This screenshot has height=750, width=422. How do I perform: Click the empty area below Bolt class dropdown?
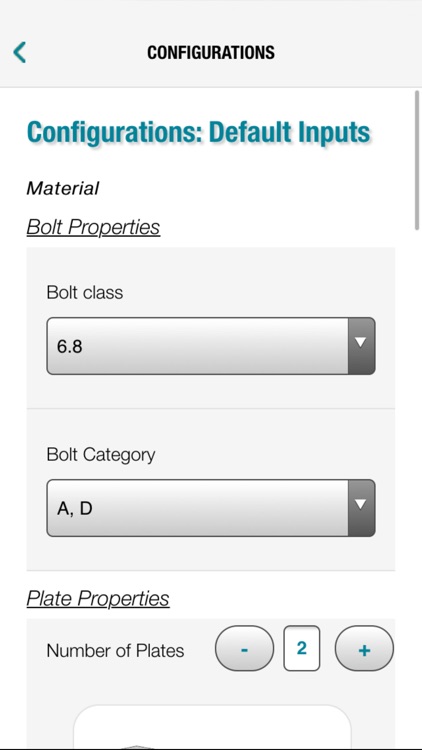pyautogui.click(x=211, y=391)
